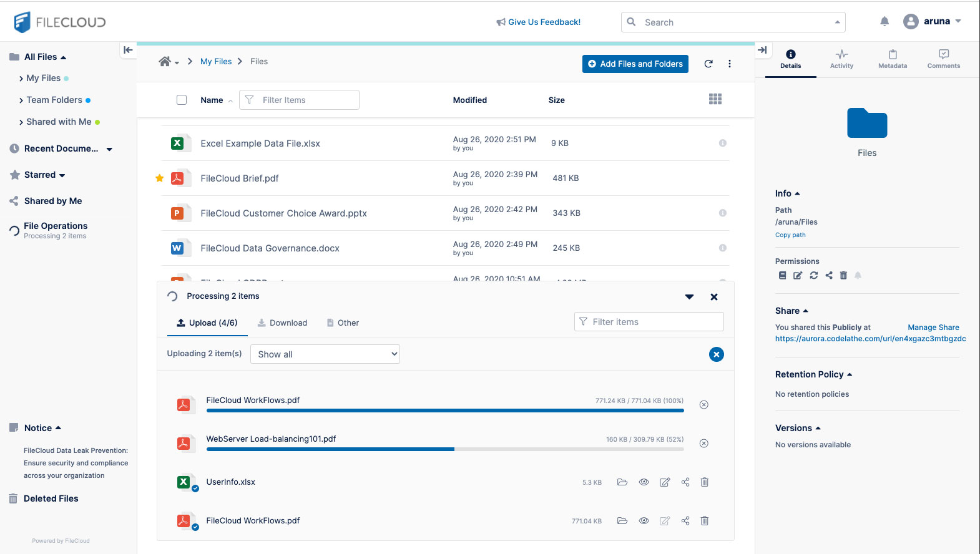980x554 pixels.
Task: Click the delete permission trash icon
Action: (843, 275)
